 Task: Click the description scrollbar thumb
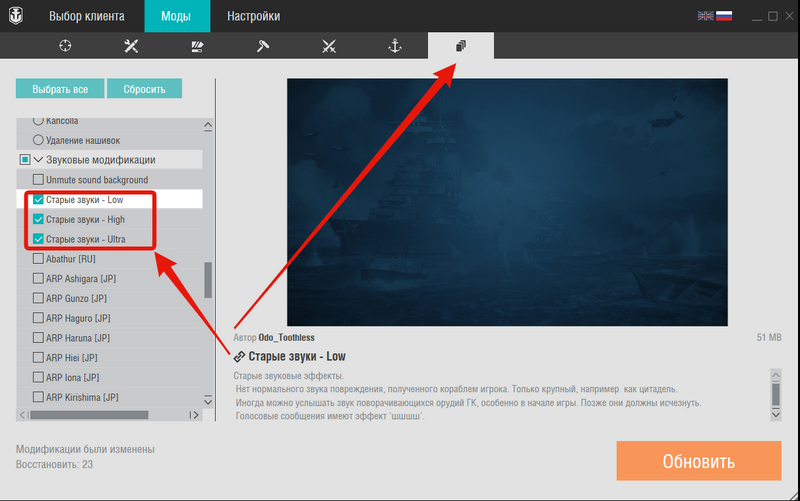point(776,394)
